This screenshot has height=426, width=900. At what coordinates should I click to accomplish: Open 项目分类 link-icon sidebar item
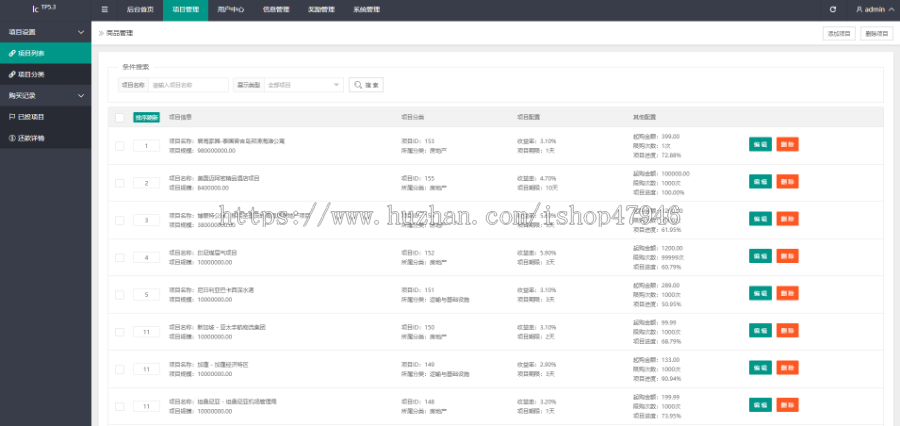[45, 74]
